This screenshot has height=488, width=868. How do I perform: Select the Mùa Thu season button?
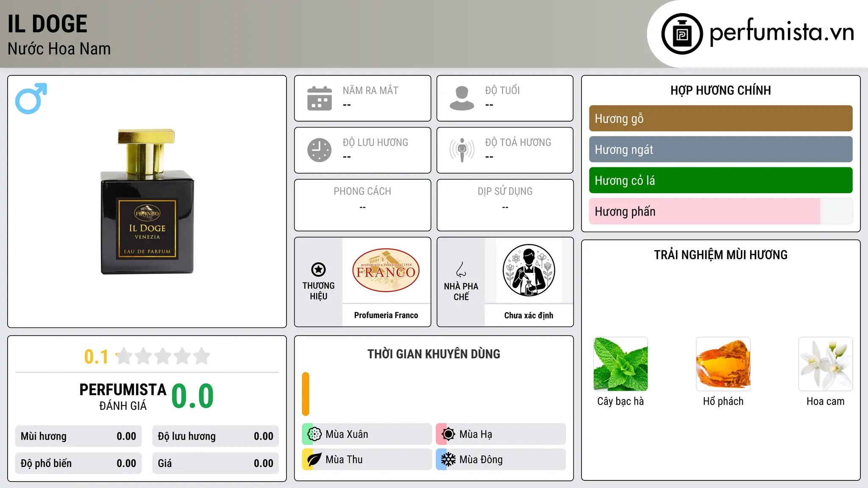coord(367,460)
